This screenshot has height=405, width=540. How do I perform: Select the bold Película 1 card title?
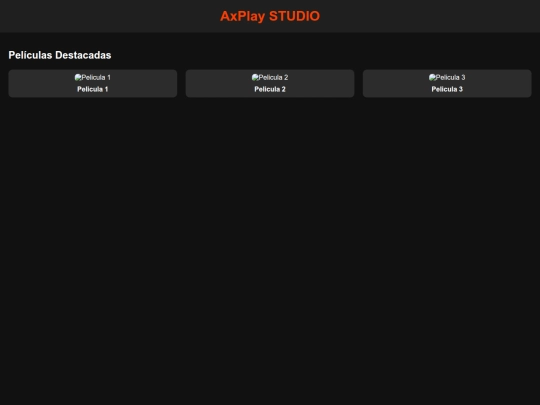pyautogui.click(x=93, y=89)
